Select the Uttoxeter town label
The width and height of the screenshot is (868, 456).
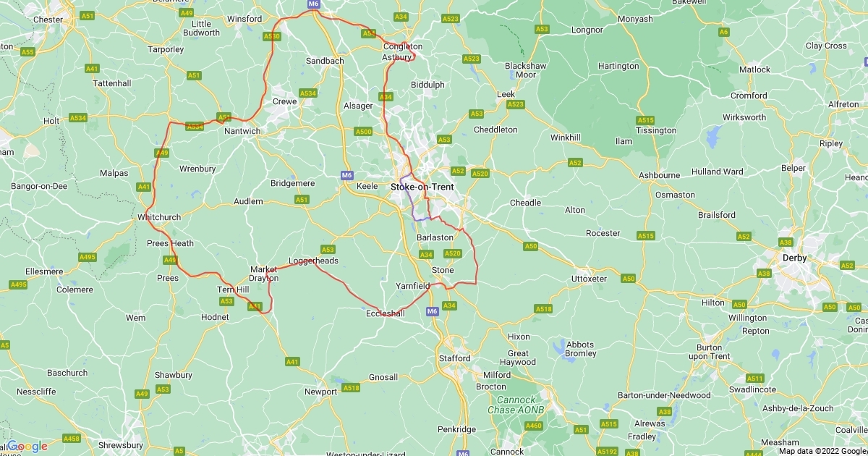pyautogui.click(x=589, y=279)
